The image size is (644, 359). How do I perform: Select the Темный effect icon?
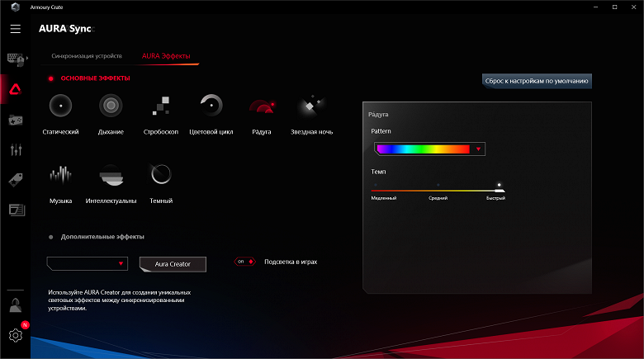pos(161,174)
